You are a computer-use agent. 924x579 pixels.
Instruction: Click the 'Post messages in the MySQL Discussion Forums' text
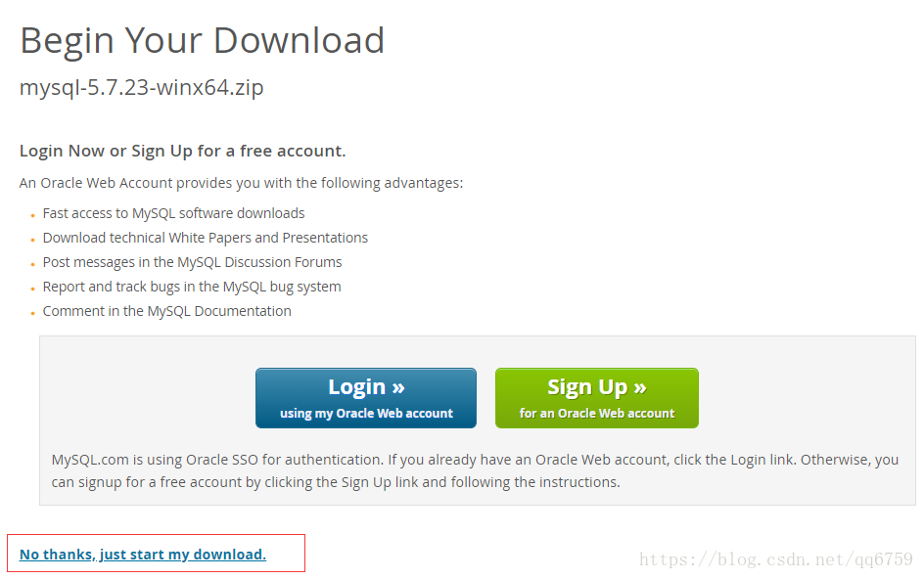pos(192,262)
